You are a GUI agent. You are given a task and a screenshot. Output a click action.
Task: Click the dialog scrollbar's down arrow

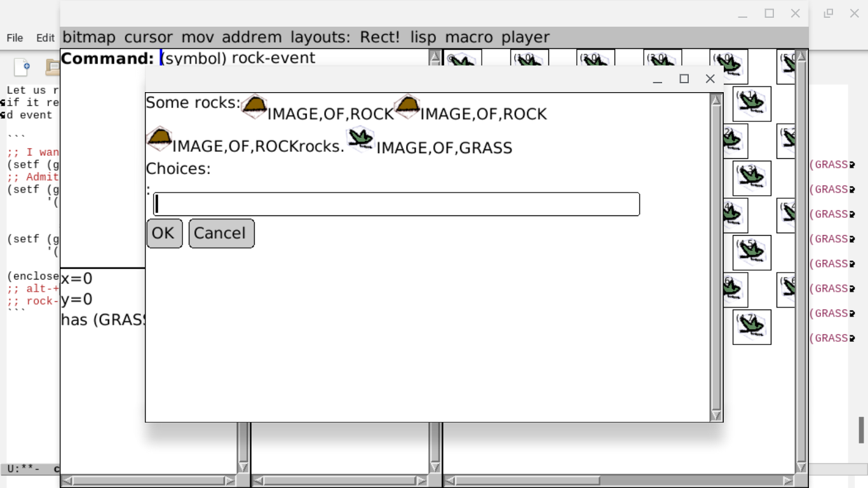pos(716,415)
